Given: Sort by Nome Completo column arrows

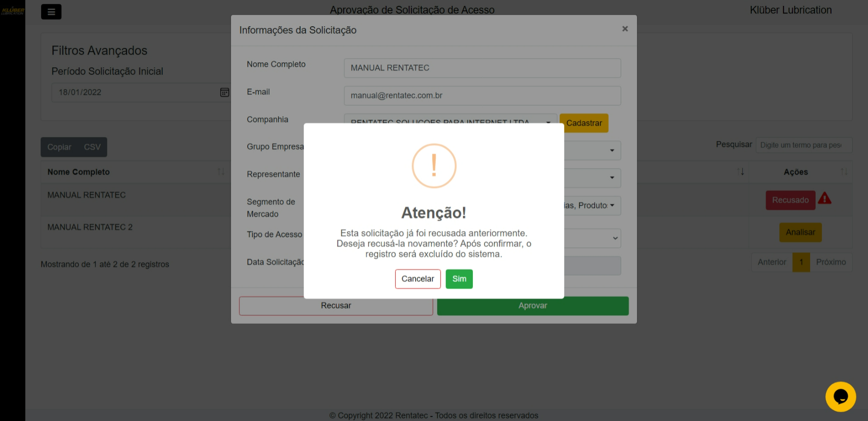Looking at the screenshot, I should pos(221,172).
